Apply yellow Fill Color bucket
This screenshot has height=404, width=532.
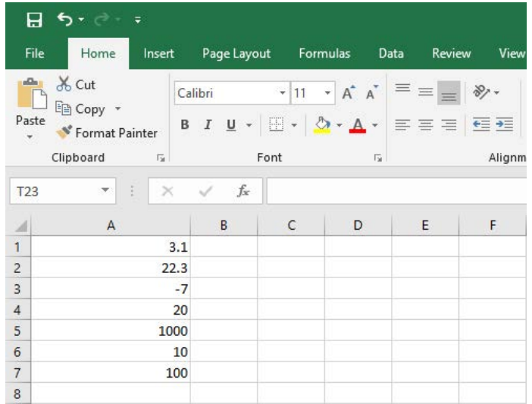point(322,125)
